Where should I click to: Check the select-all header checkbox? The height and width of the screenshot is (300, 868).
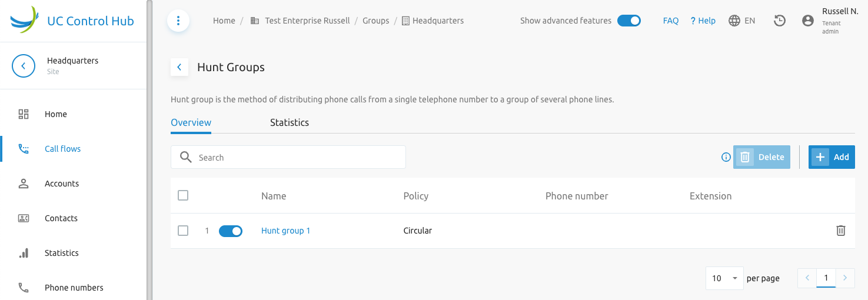pos(183,195)
